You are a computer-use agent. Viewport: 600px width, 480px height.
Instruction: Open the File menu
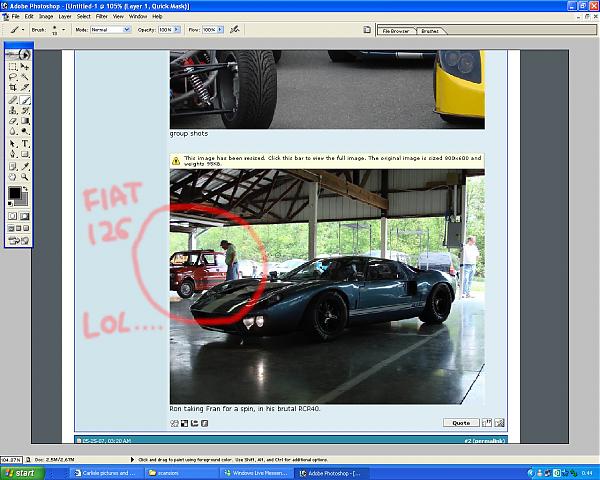pos(15,16)
